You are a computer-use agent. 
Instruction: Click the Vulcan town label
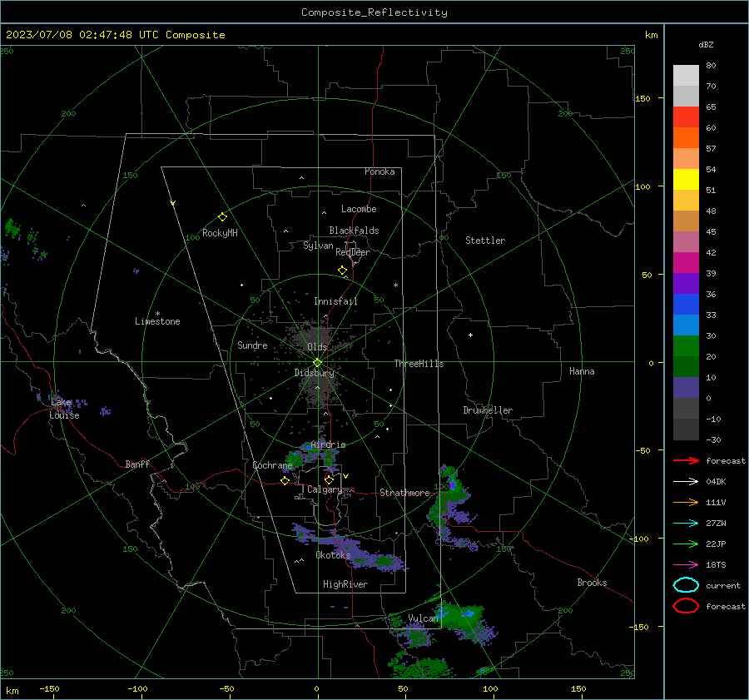423,618
